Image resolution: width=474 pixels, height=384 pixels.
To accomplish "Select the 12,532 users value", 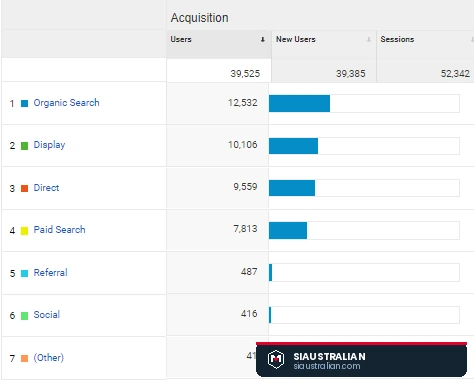I will point(243,103).
